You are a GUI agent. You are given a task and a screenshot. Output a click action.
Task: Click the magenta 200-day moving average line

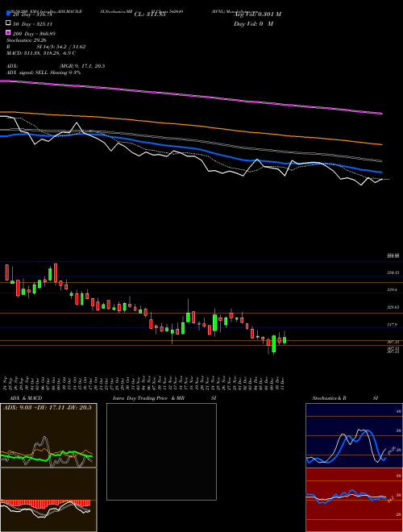[191, 96]
